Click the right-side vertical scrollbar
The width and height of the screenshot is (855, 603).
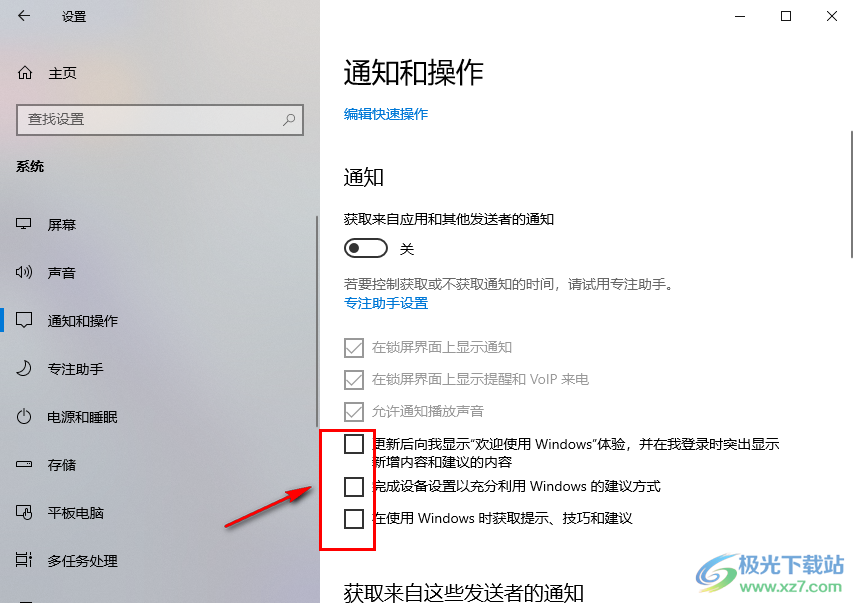(852, 194)
